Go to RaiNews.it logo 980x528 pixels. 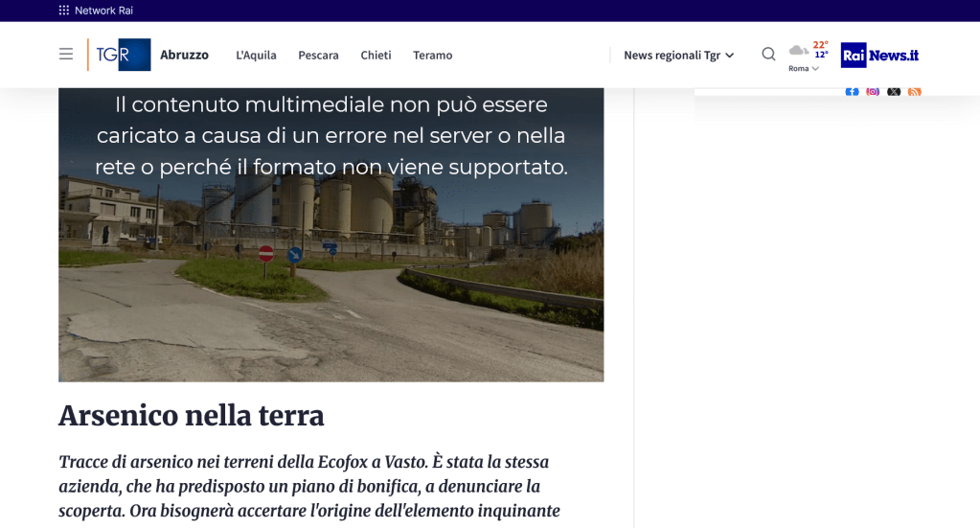(x=879, y=55)
